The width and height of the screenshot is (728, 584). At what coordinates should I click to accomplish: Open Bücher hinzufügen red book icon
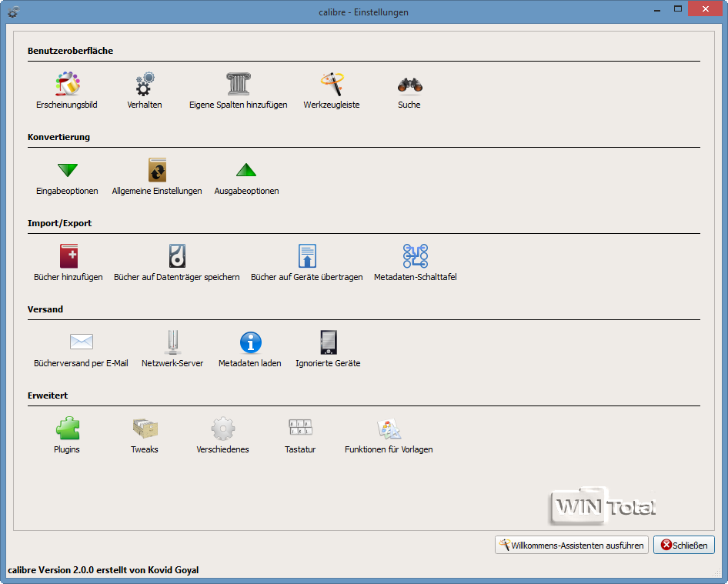click(68, 255)
